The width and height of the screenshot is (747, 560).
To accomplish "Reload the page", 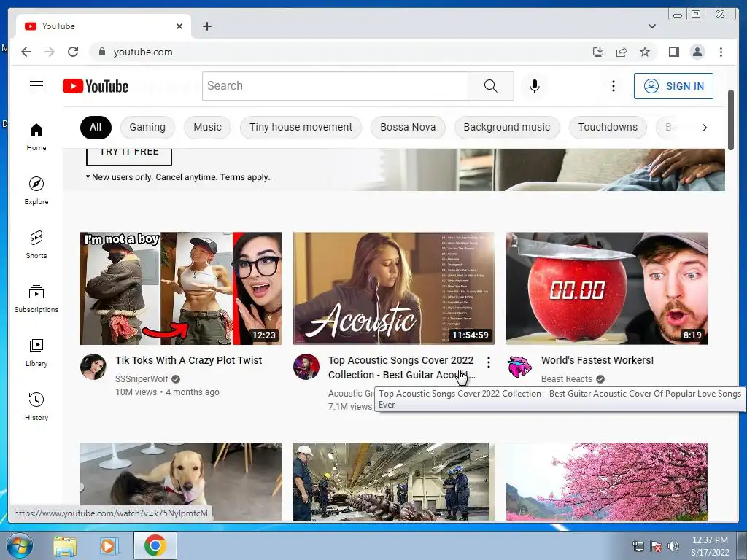I will click(x=73, y=52).
